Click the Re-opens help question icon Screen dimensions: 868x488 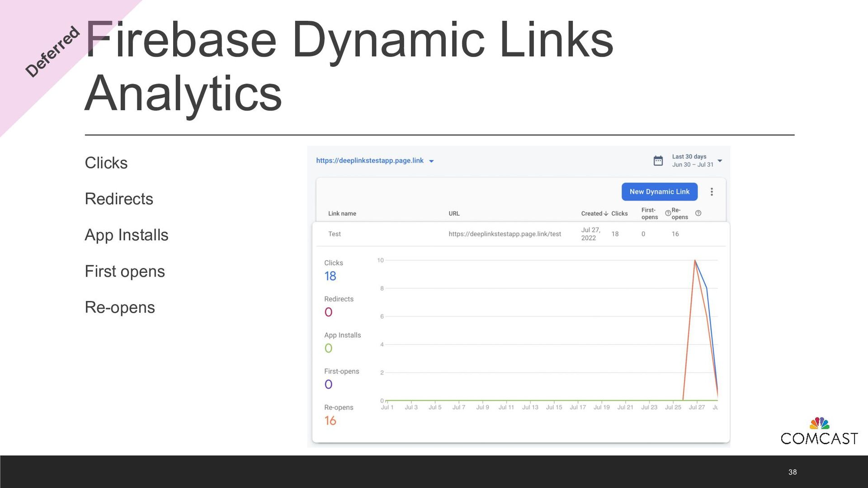[698, 213]
